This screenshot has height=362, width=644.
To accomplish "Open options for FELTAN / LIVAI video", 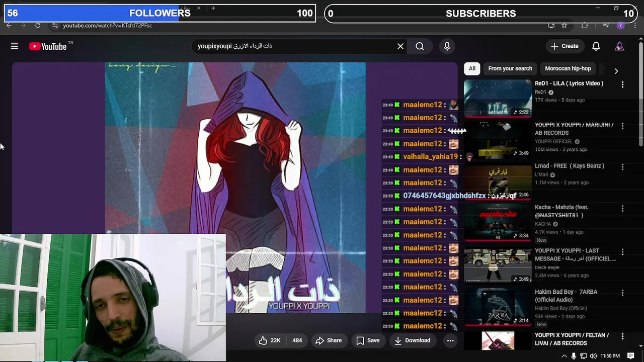I will (622, 336).
